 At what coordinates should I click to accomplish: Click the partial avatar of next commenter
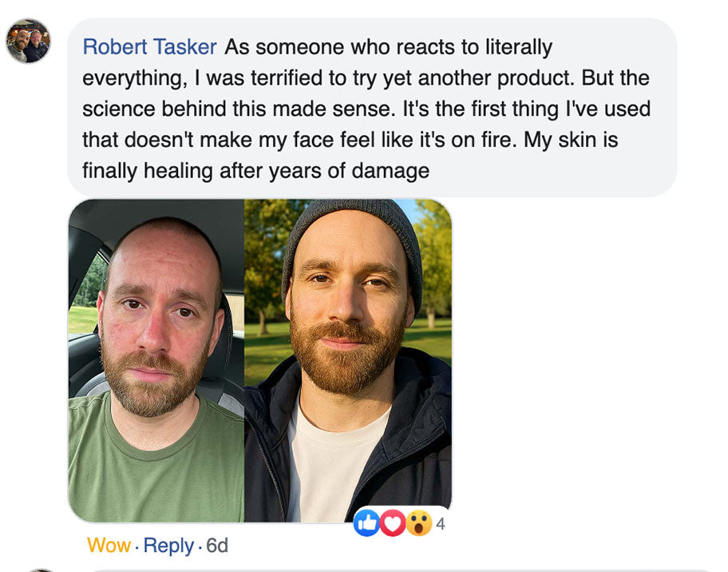click(42, 570)
